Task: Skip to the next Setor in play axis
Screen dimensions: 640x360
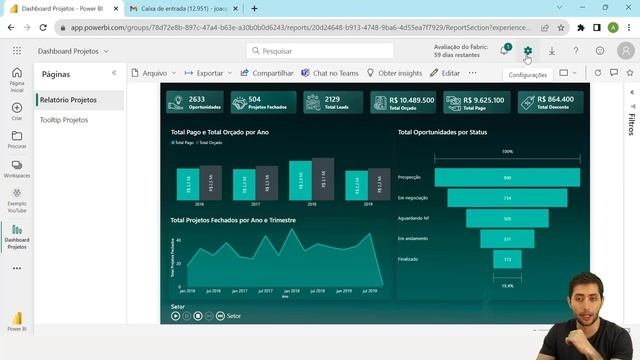Action: point(220,316)
